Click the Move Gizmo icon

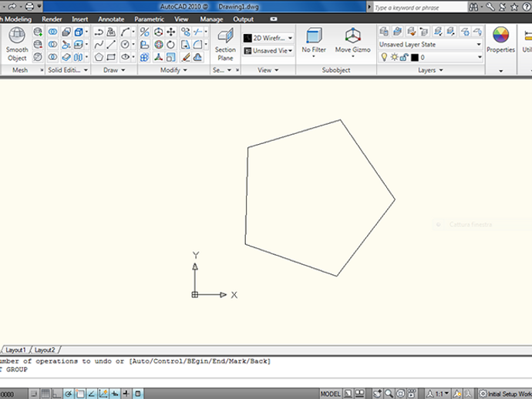point(353,42)
